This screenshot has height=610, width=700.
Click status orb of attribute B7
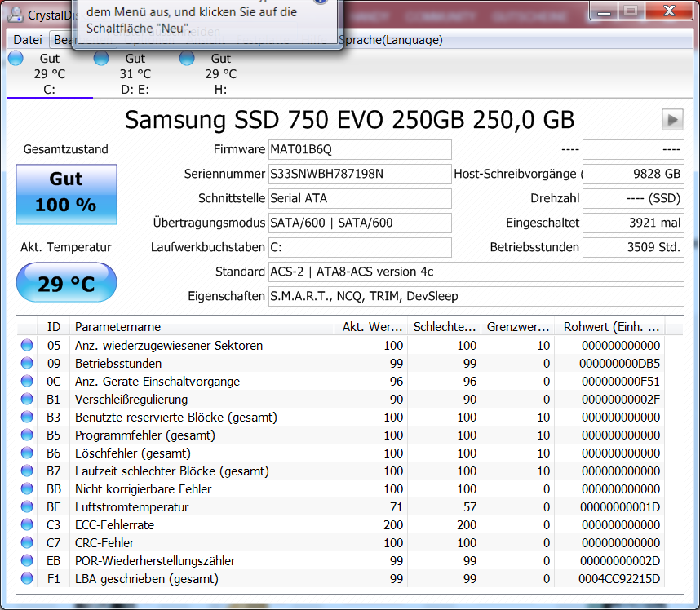(27, 471)
